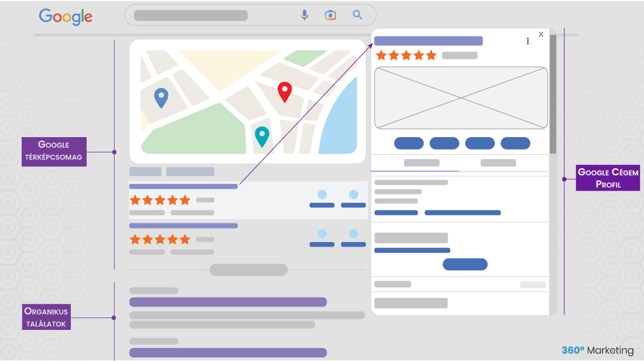Viewport: 644px width, 361px height.
Task: Click the business profile photo placeholder
Action: [x=461, y=98]
